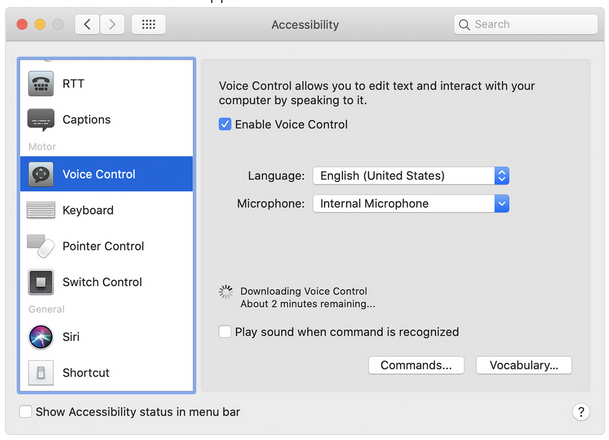Enable Play sound when command is recognized
Screen dimensions: 609x440
point(225,332)
